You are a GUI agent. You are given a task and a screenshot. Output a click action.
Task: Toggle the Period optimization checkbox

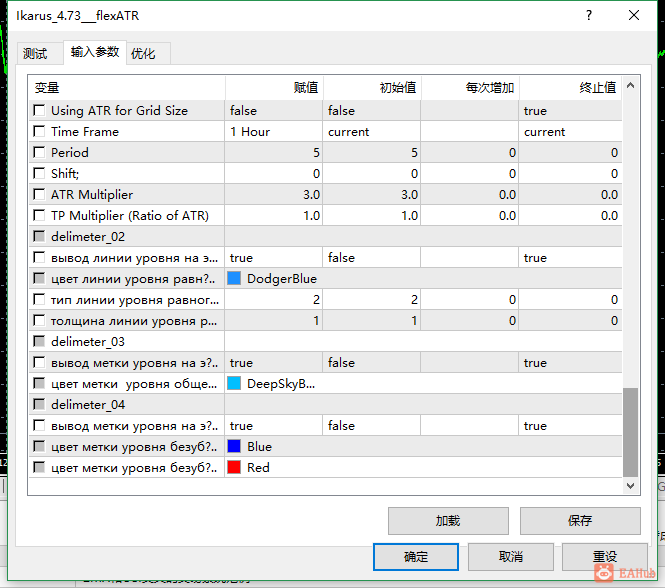click(x=39, y=152)
